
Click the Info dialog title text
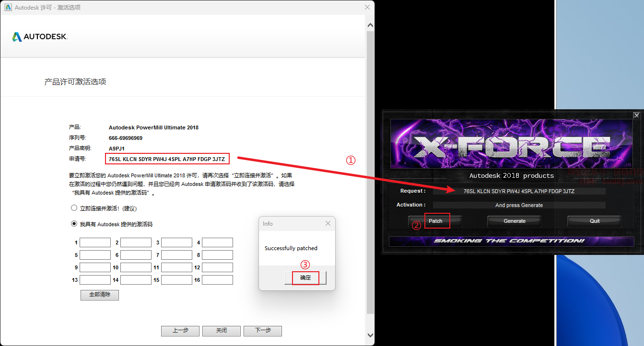268,224
